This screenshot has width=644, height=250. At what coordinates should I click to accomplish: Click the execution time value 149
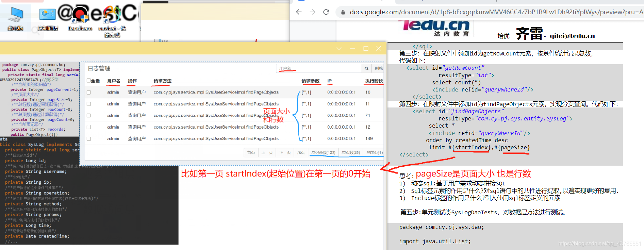(369, 139)
